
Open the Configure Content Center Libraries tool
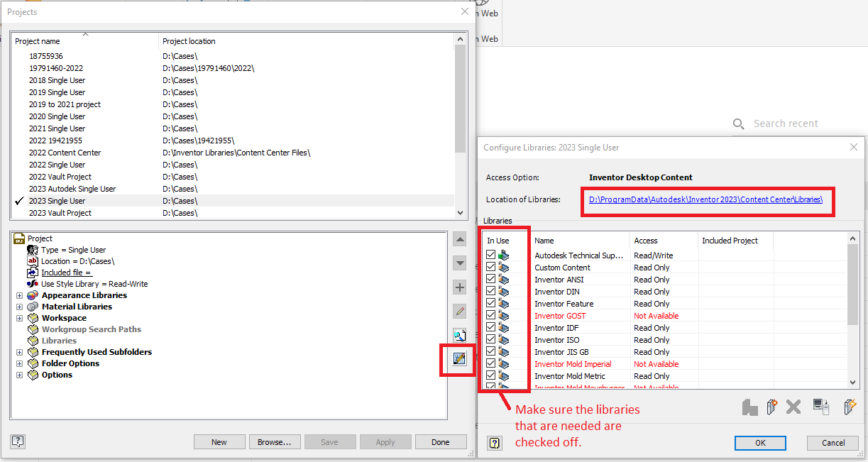pos(459,360)
